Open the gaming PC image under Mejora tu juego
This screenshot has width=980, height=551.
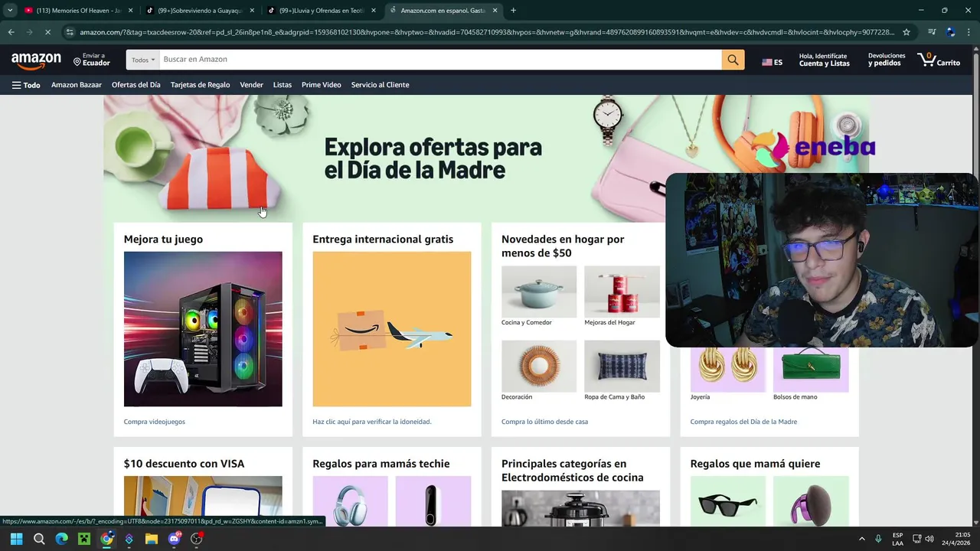203,329
